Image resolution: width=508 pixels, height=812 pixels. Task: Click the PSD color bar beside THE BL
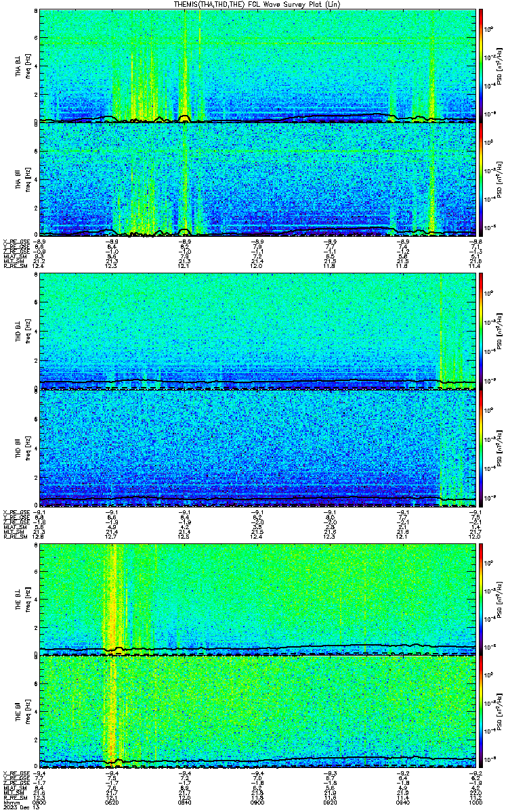[481, 598]
